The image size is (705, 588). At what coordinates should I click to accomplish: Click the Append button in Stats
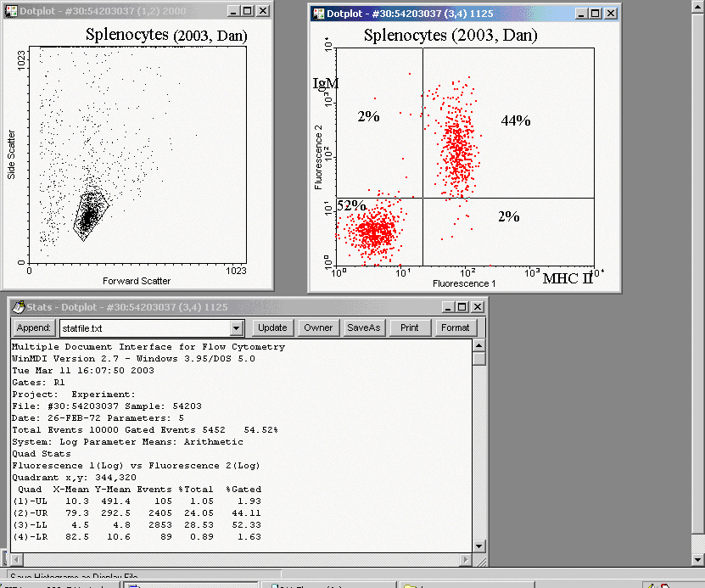click(x=35, y=328)
